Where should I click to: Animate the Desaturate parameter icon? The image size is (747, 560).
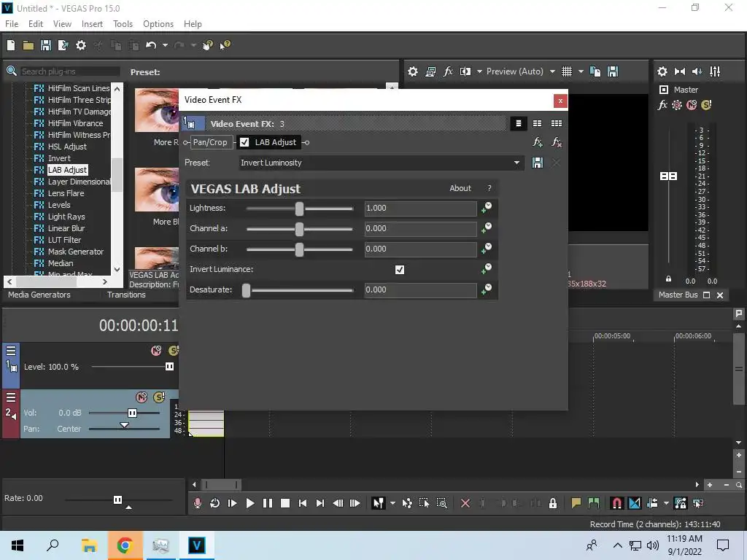click(x=487, y=289)
